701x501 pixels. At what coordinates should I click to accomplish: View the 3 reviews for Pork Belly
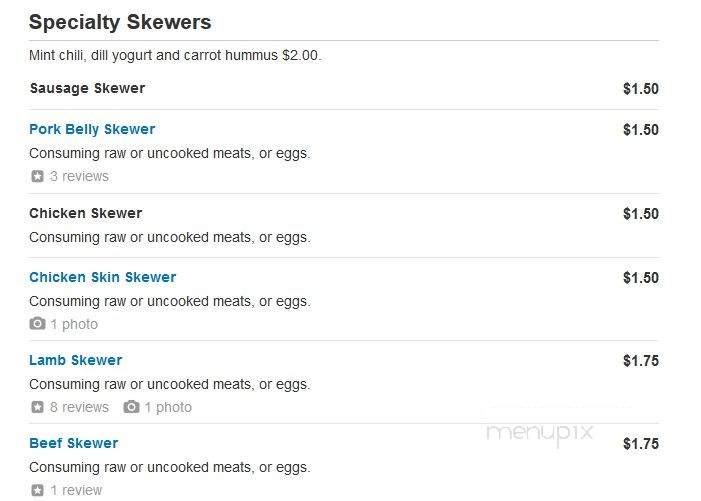pos(79,177)
